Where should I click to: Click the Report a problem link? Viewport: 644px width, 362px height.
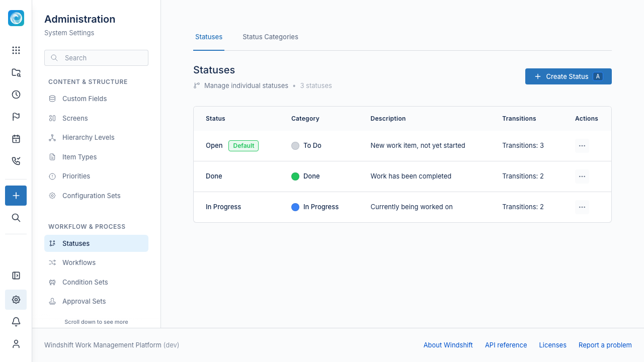pyautogui.click(x=605, y=345)
